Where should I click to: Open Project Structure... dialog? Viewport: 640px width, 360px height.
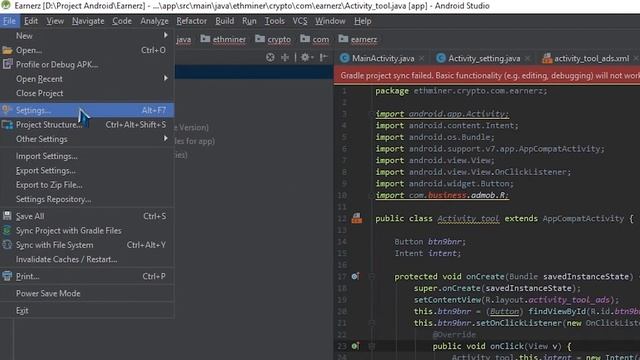[x=87, y=124]
